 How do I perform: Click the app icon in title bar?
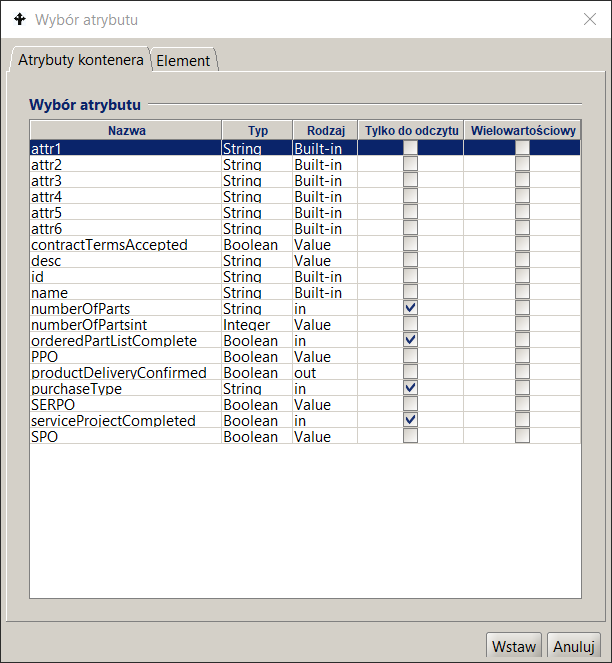tap(19, 19)
